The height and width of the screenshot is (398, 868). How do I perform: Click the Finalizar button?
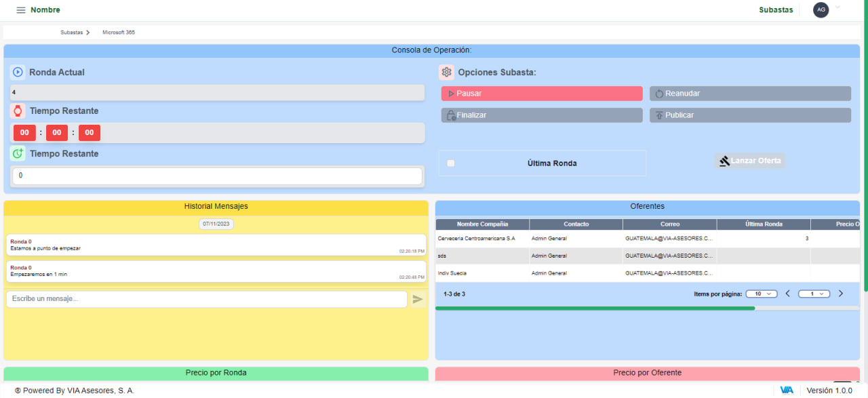coord(542,115)
